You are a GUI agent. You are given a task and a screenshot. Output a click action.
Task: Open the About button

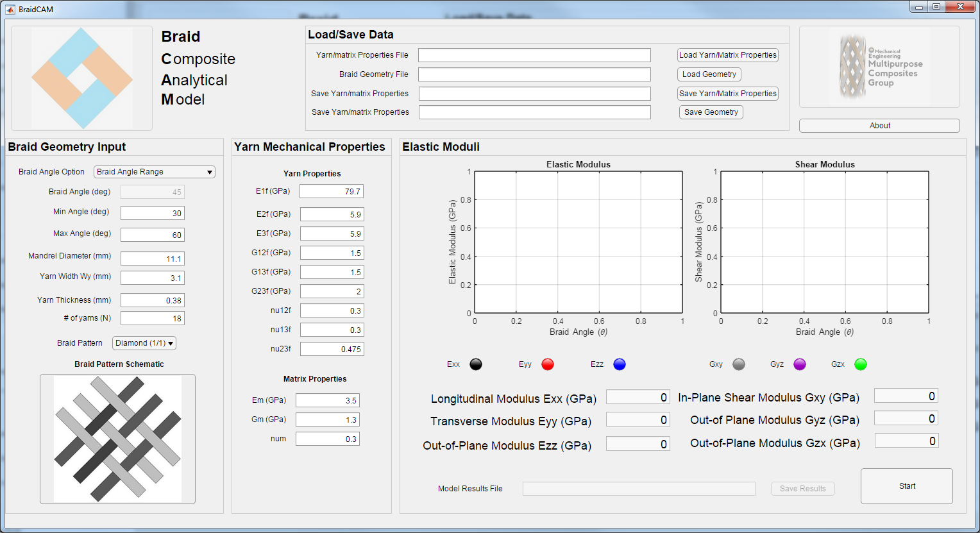879,126
